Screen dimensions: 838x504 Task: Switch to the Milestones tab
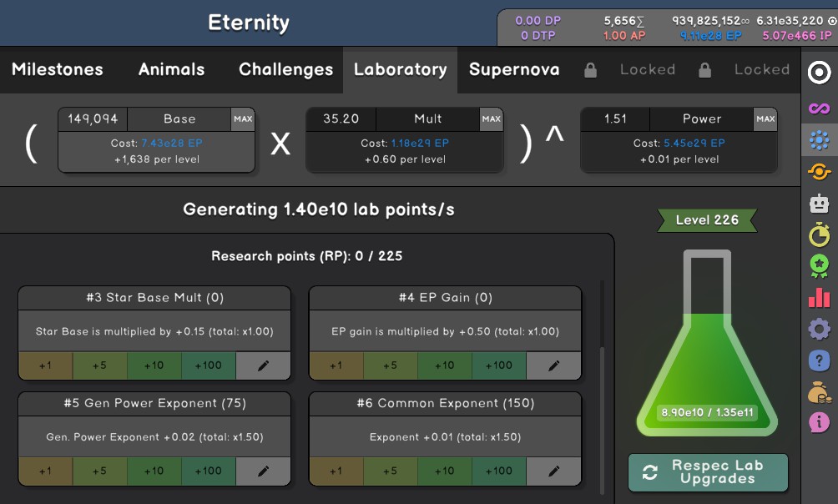pos(58,69)
